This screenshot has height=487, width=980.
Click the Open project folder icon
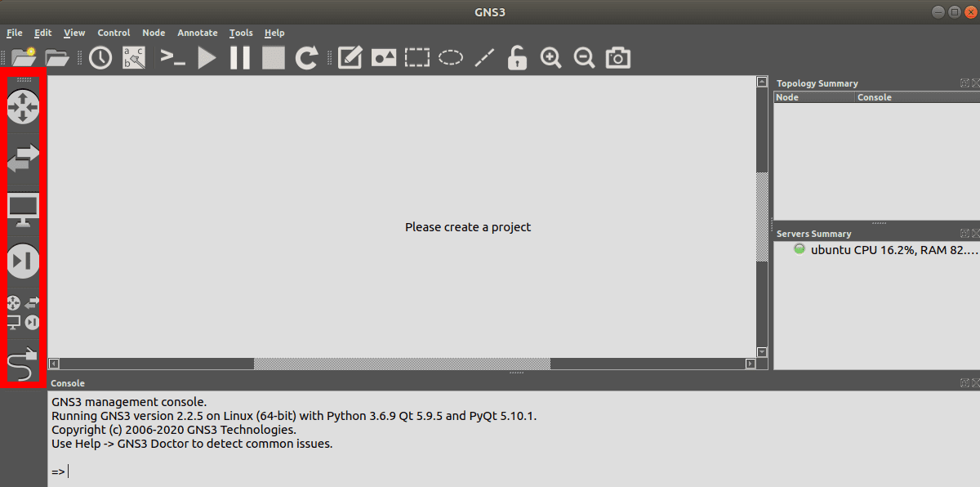[x=57, y=57]
